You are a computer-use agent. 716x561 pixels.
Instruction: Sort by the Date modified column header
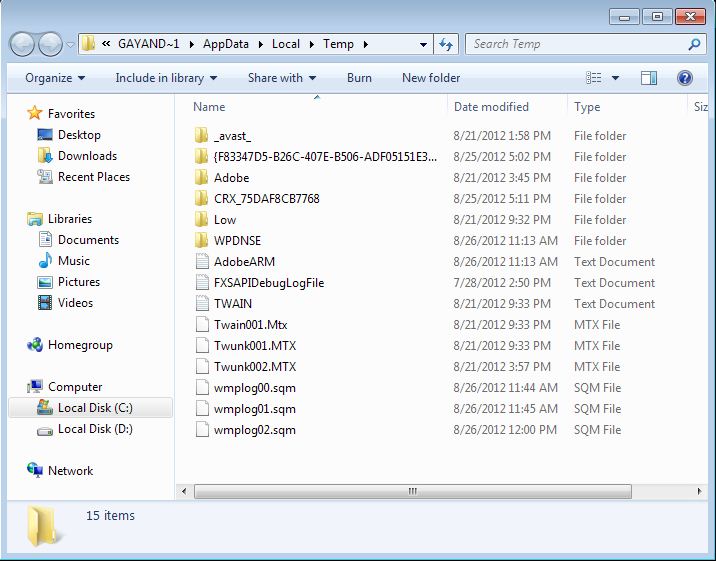point(491,107)
